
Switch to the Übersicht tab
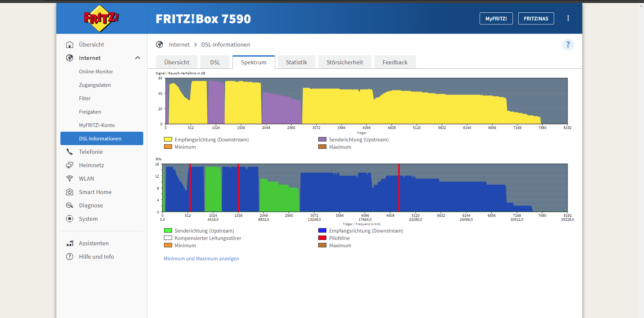tap(177, 62)
